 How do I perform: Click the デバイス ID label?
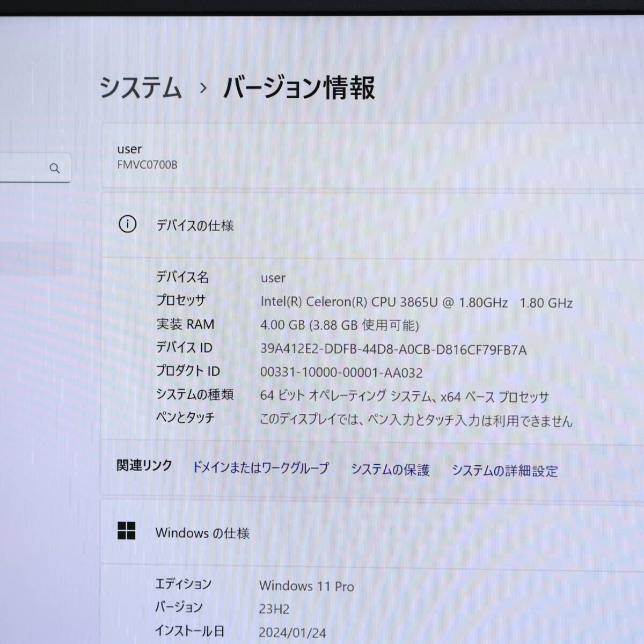184,348
